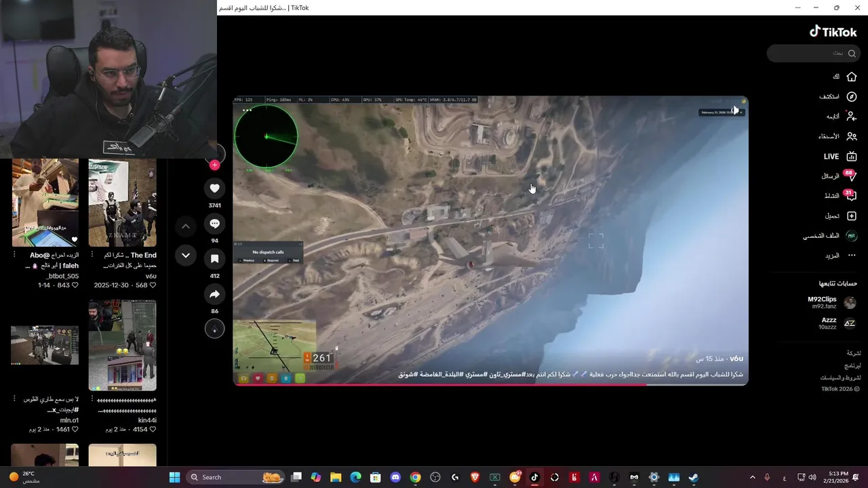The height and width of the screenshot is (488, 868).
Task: Open the Following person-arrow icon in sidebar
Action: 852,117
